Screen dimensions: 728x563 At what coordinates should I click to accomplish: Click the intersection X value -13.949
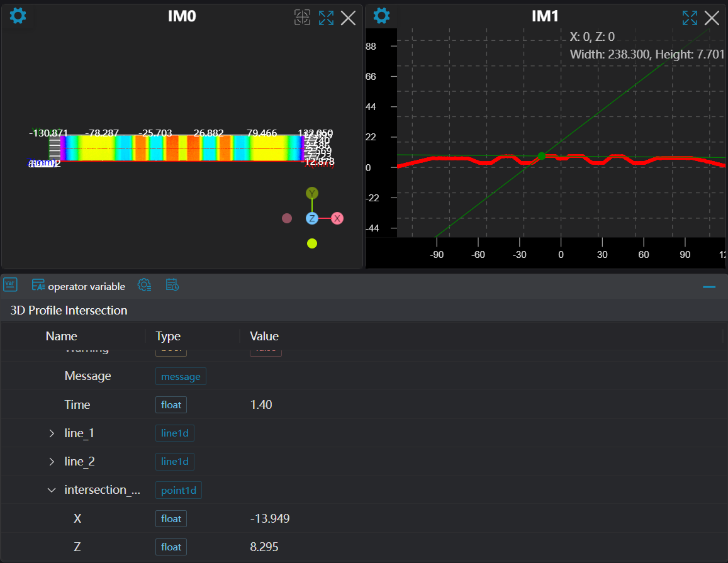click(270, 519)
